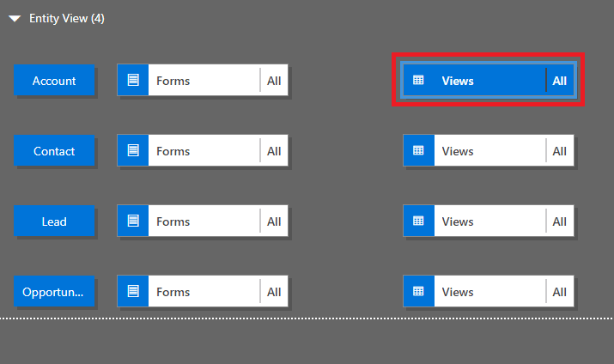Click the Forms icon in Lead row

(x=133, y=221)
